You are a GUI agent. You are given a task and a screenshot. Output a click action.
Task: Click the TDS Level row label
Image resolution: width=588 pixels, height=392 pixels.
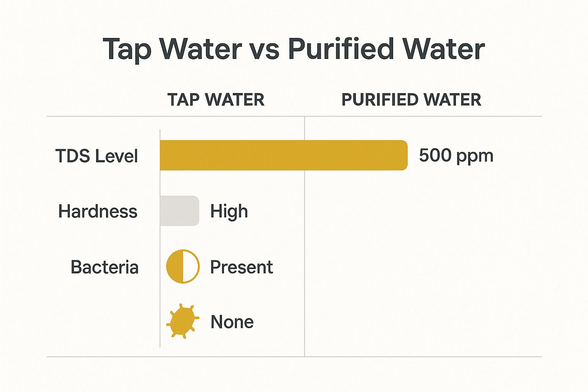coord(96,156)
